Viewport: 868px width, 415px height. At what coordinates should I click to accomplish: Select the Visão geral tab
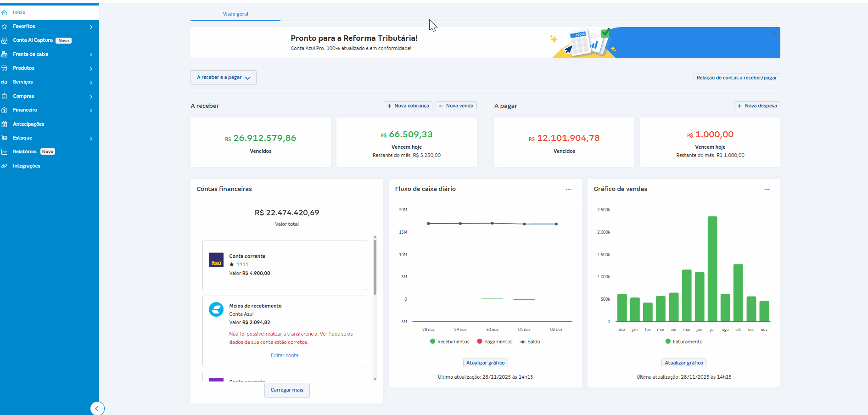click(235, 14)
